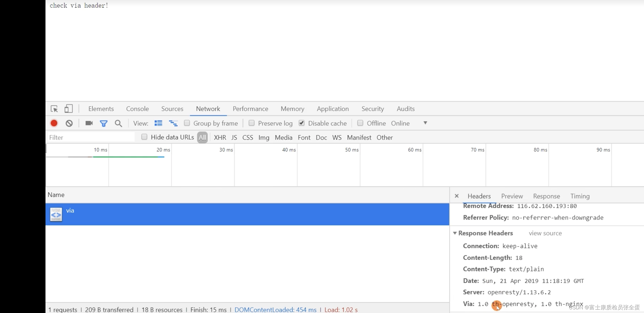This screenshot has width=644, height=313.
Task: Uncheck the Disable cache checkbox
Action: pyautogui.click(x=302, y=123)
